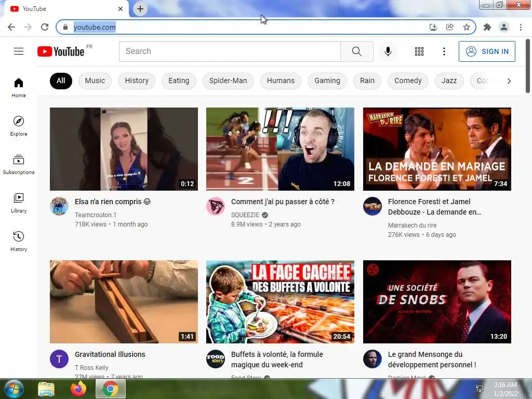Open Chrome extensions puzzle icon
Image resolution: width=532 pixels, height=399 pixels.
pyautogui.click(x=487, y=27)
